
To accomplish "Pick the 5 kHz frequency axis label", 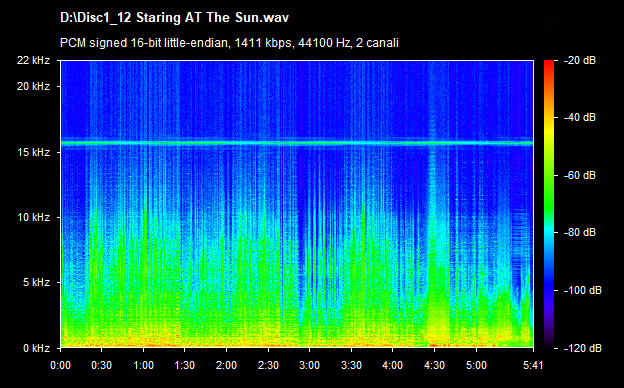I will (36, 283).
